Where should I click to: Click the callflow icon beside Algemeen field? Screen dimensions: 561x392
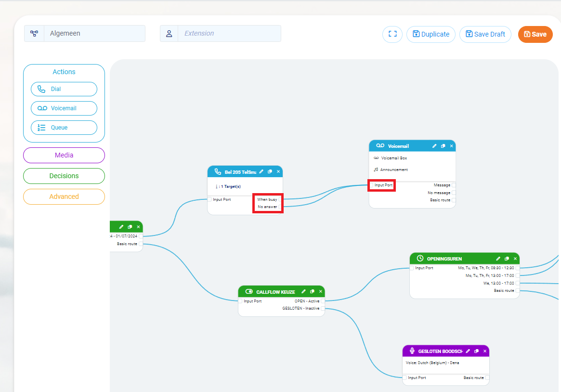click(34, 34)
